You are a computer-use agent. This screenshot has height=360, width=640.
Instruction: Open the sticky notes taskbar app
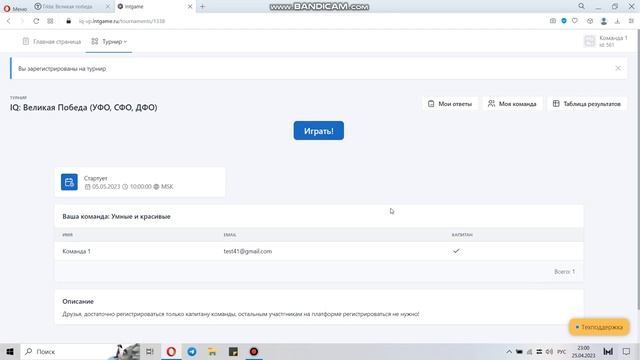[233, 351]
